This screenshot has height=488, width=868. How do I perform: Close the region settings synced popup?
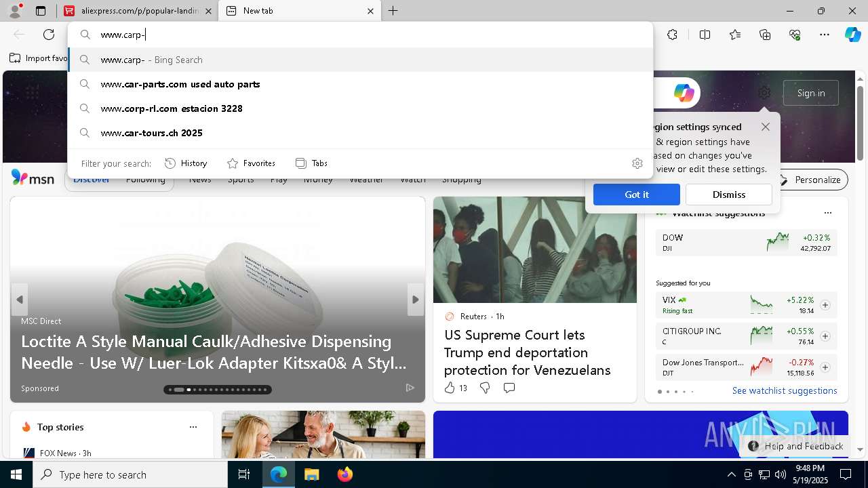(765, 127)
